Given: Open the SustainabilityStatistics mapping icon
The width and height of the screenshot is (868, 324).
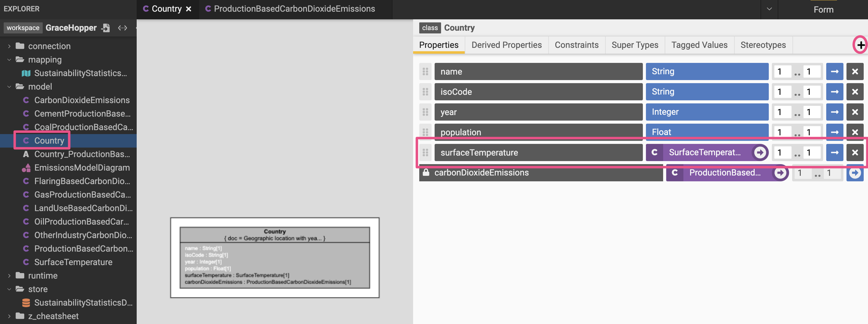Looking at the screenshot, I should tap(26, 73).
